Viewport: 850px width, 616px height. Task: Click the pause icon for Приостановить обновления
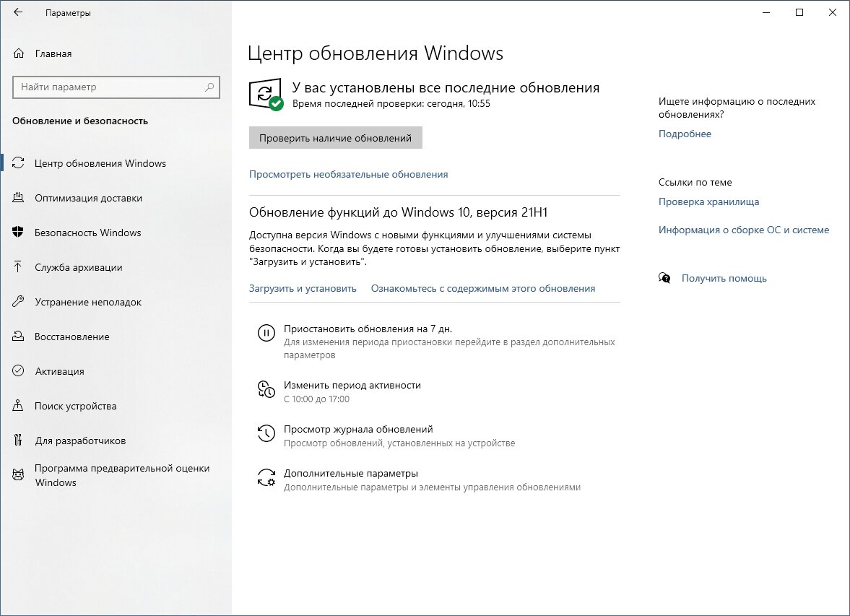click(266, 333)
